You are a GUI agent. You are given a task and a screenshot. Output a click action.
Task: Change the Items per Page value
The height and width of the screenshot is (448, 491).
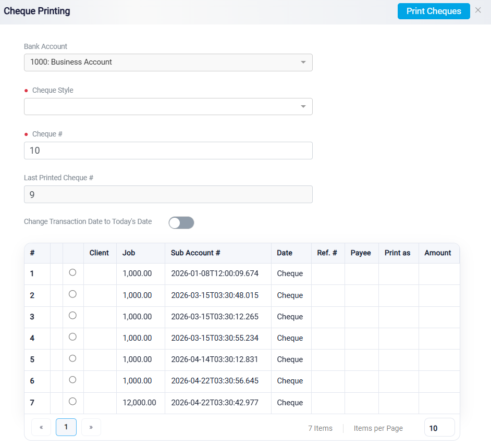pyautogui.click(x=439, y=427)
